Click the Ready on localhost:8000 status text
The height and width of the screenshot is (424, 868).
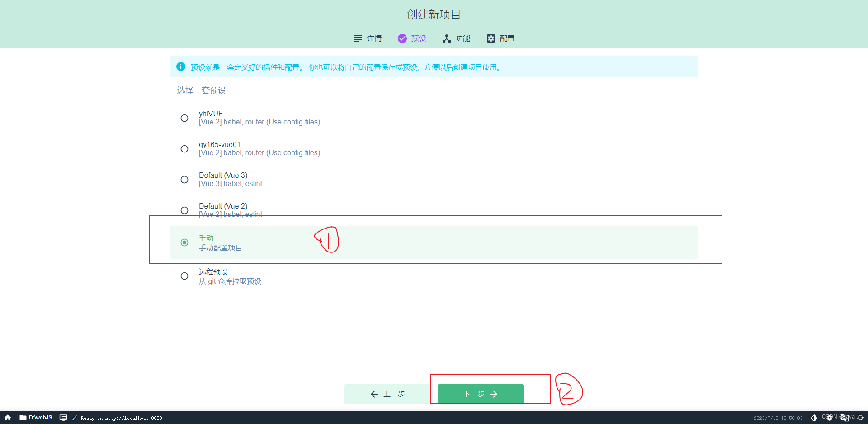[120, 418]
